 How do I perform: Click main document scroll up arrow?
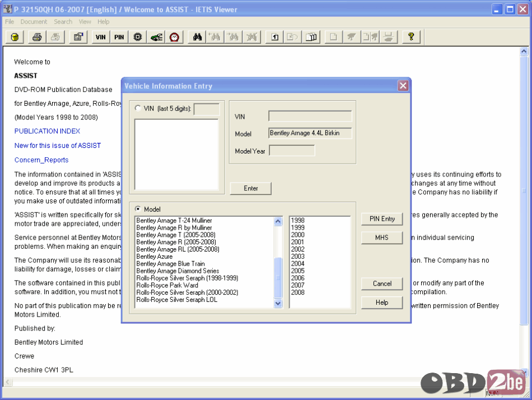524,52
